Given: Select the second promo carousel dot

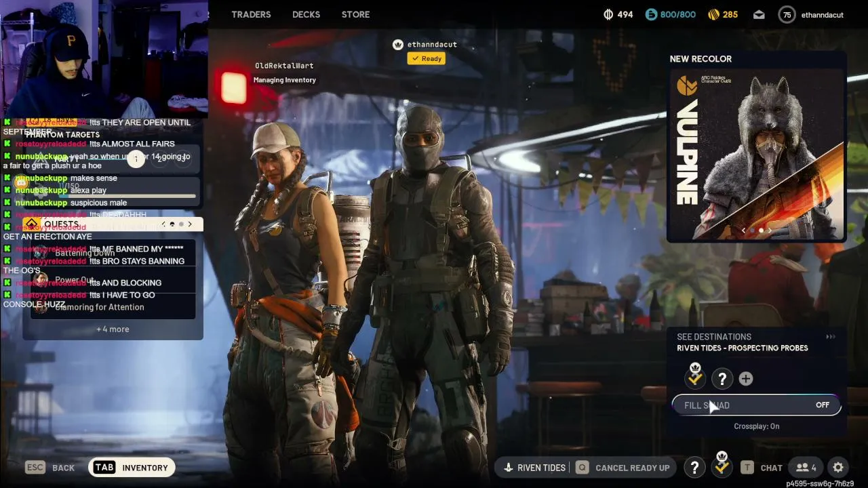Looking at the screenshot, I should coord(761,230).
